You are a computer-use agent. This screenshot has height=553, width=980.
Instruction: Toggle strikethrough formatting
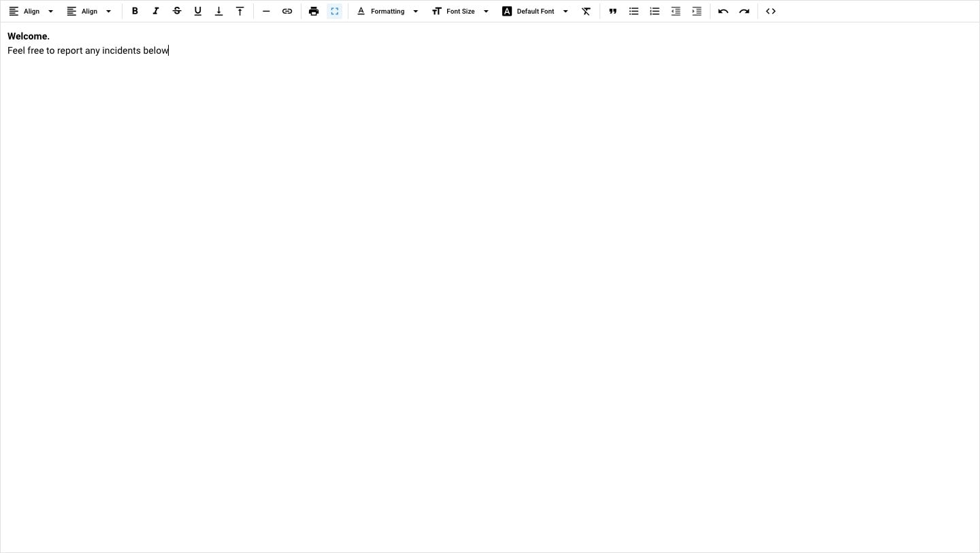click(177, 12)
